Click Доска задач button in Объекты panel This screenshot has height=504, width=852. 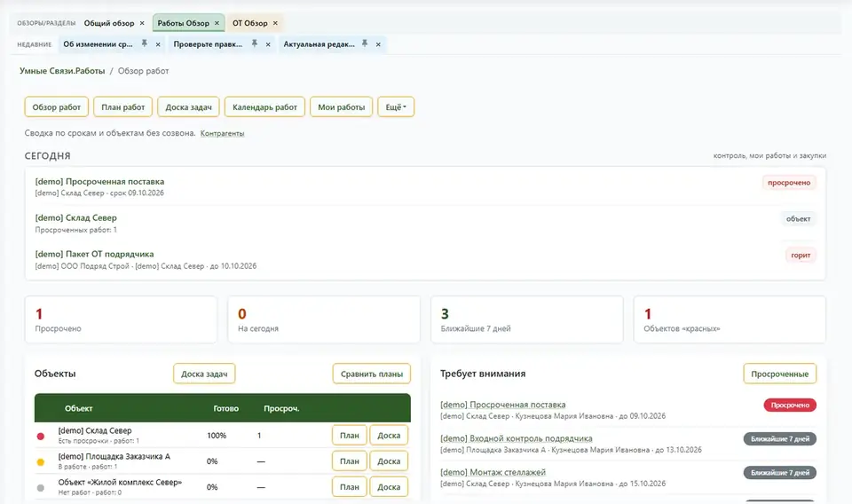tap(204, 374)
